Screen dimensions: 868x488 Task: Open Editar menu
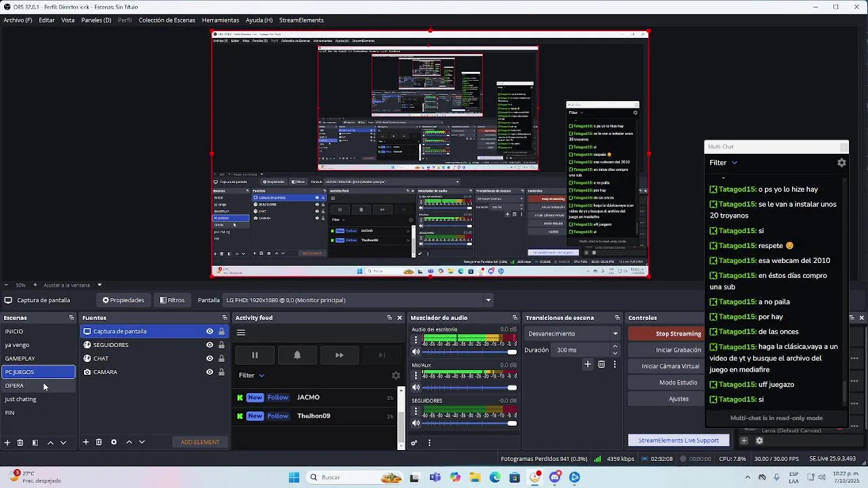click(x=47, y=20)
